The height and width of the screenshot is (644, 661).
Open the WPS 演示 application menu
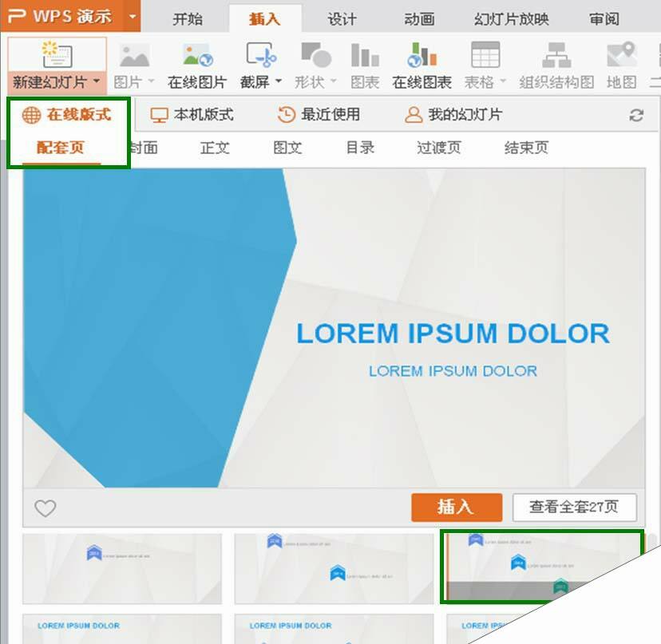click(61, 17)
